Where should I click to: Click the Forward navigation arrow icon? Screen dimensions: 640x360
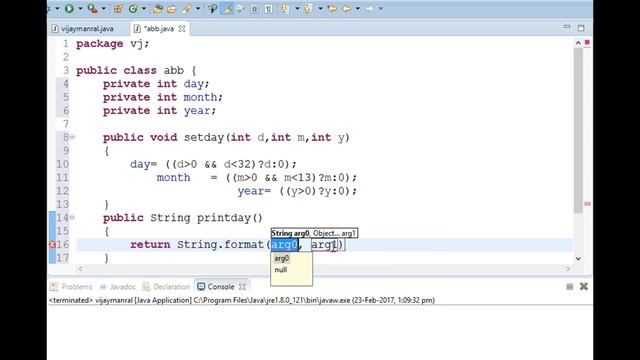[369, 8]
